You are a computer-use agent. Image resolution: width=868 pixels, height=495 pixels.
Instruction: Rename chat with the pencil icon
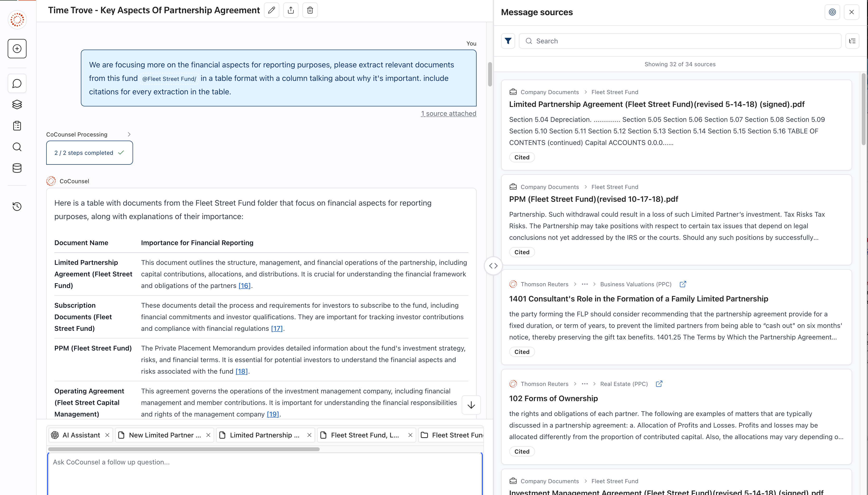tap(271, 10)
